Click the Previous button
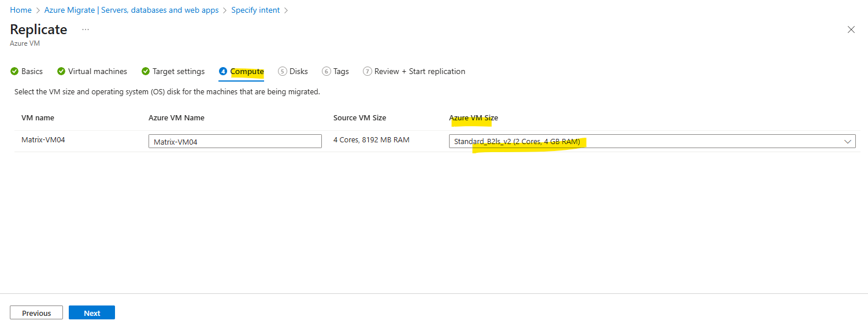The height and width of the screenshot is (324, 868). click(36, 313)
